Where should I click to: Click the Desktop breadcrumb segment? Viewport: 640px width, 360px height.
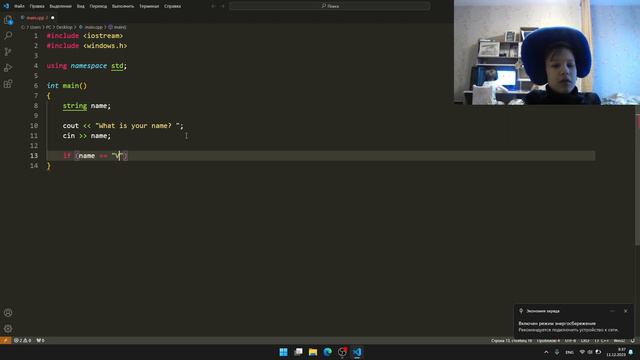click(x=64, y=27)
